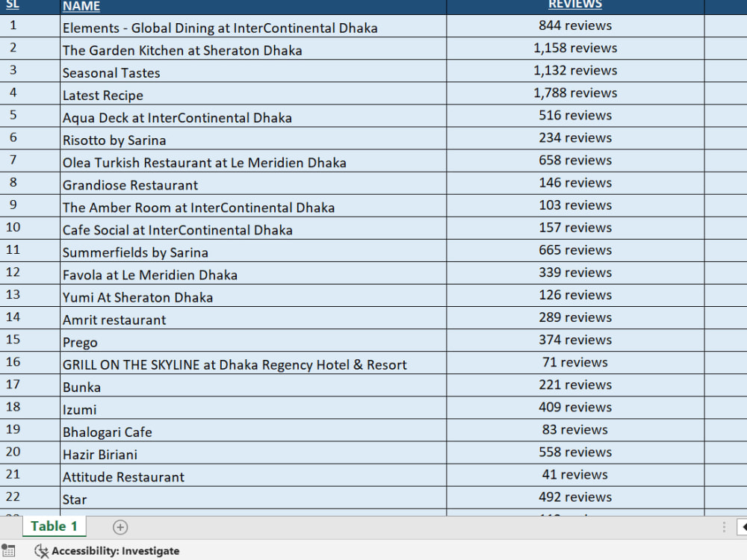Select serial number 10 cell
The image size is (747, 560).
pyautogui.click(x=30, y=228)
